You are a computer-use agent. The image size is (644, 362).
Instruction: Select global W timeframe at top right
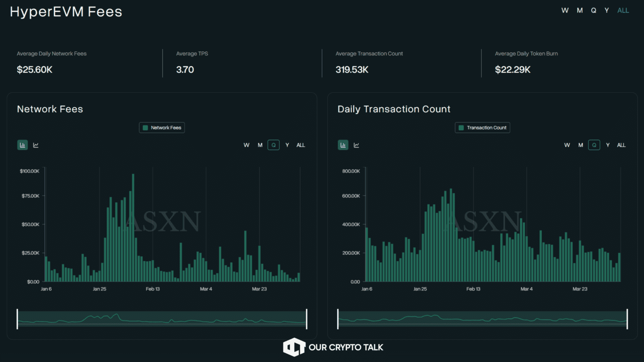(565, 10)
